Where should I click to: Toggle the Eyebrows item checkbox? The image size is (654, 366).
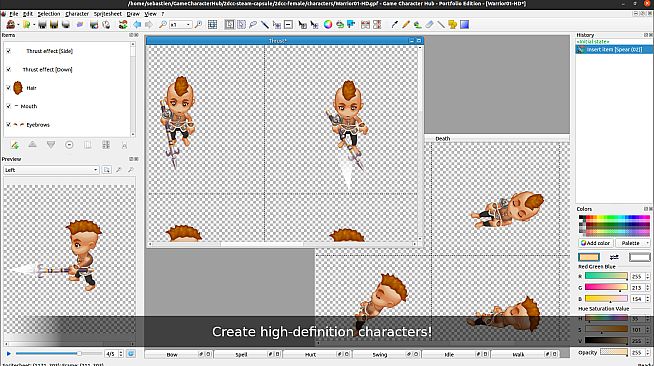(x=9, y=124)
